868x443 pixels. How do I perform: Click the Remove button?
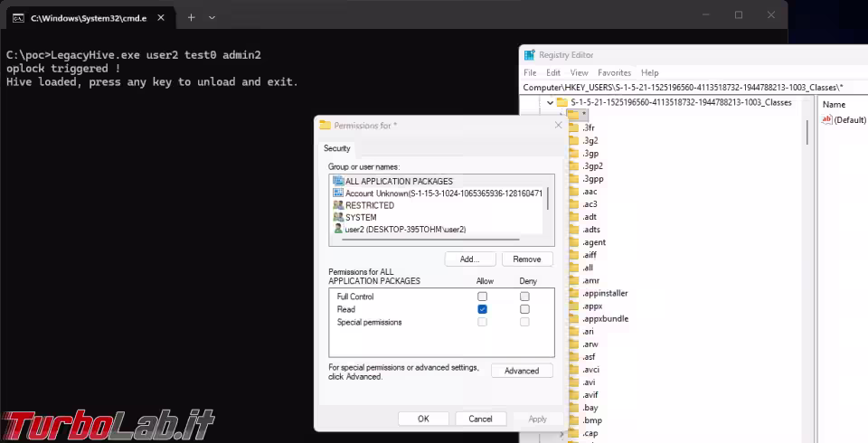pyautogui.click(x=527, y=259)
